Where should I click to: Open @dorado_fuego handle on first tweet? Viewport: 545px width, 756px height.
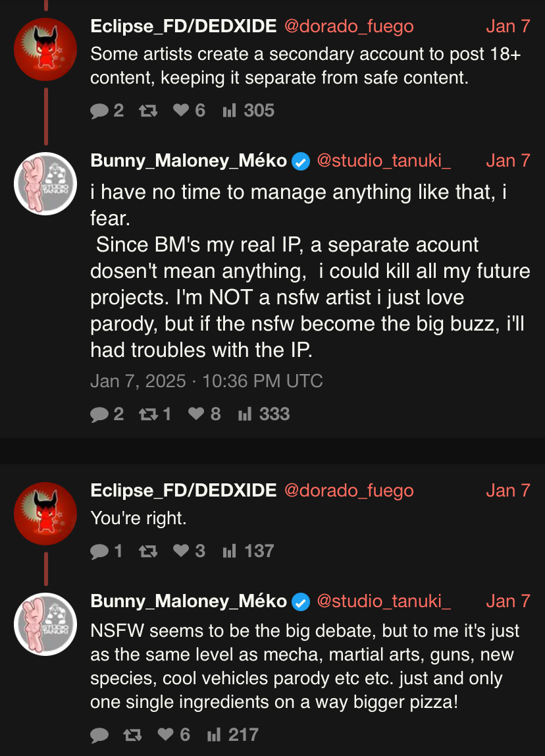(349, 26)
